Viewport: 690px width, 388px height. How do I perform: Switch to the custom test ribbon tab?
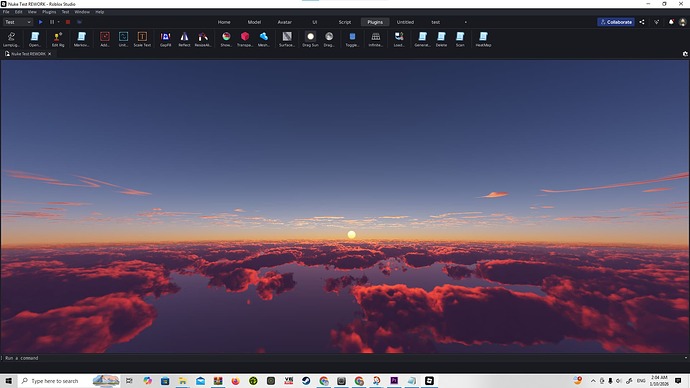pyautogui.click(x=436, y=22)
